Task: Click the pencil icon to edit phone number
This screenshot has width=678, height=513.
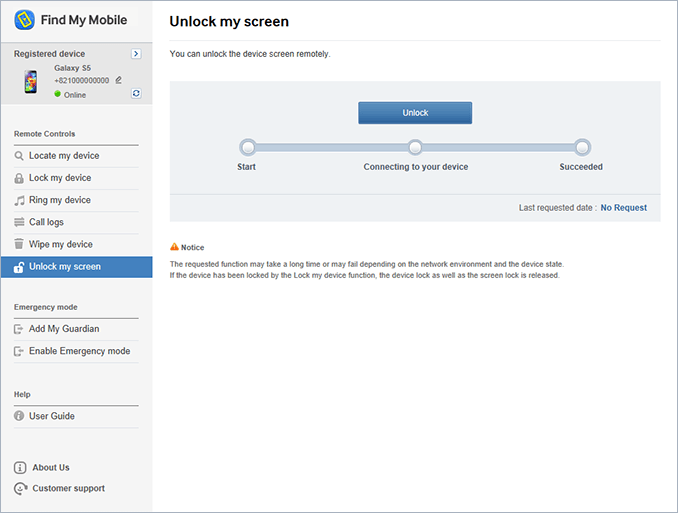Action: tap(118, 80)
